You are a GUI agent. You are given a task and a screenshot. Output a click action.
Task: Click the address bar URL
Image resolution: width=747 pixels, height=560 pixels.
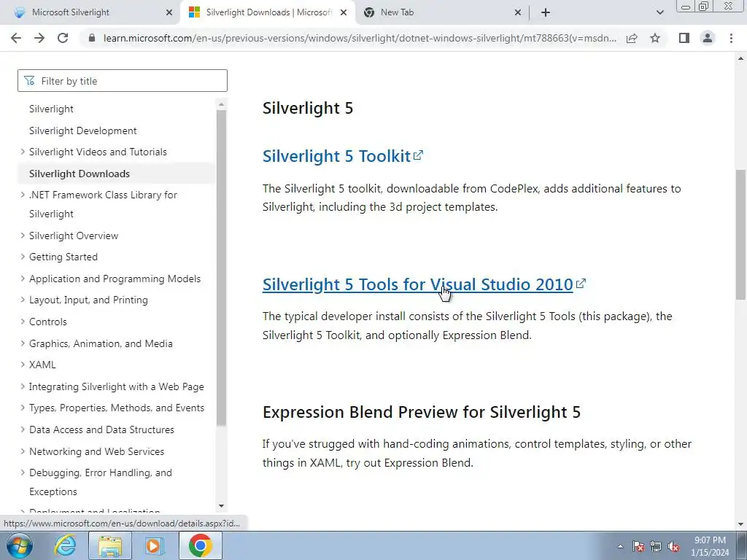[x=360, y=38]
